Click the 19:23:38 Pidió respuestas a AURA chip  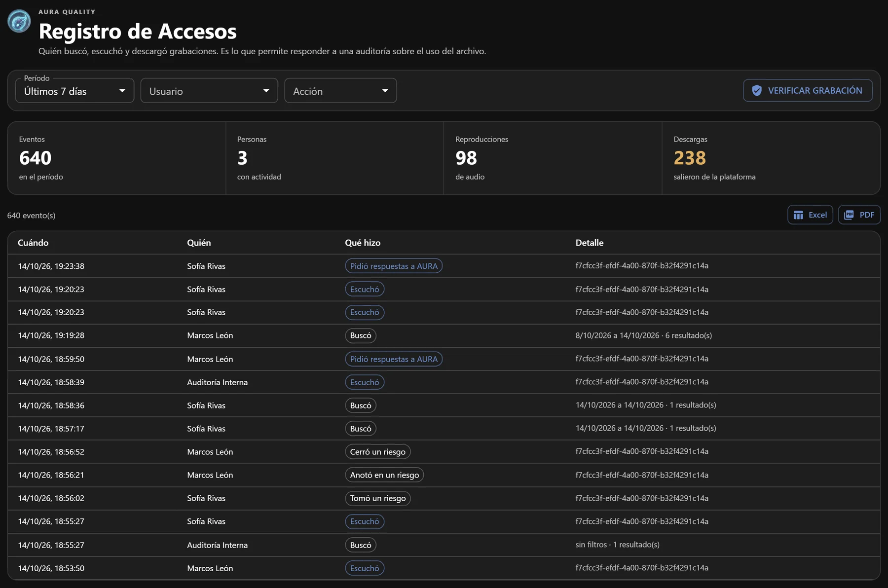[394, 266]
